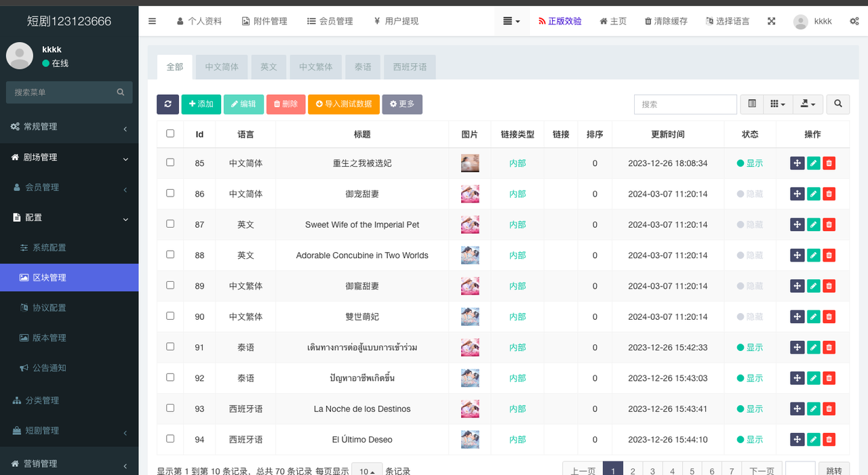This screenshot has height=475, width=868.
Task: Expand 会员管理 in the sidebar
Action: coord(69,188)
